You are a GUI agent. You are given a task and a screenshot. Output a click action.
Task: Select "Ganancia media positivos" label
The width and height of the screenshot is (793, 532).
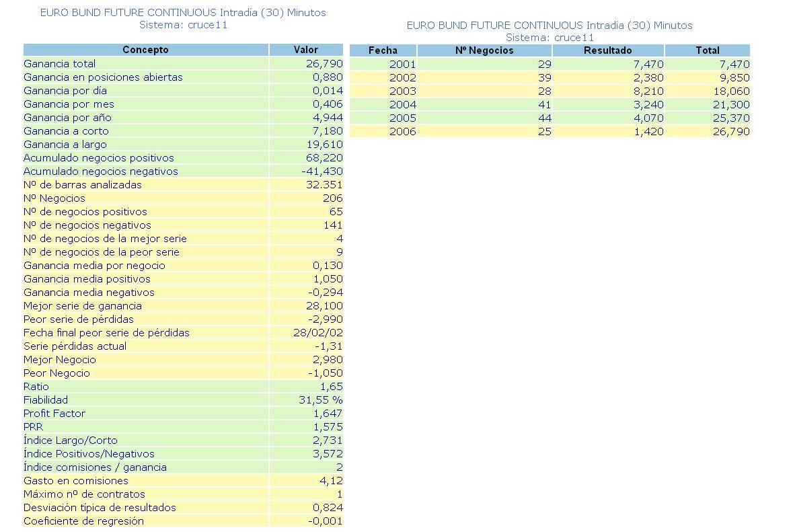(x=87, y=278)
